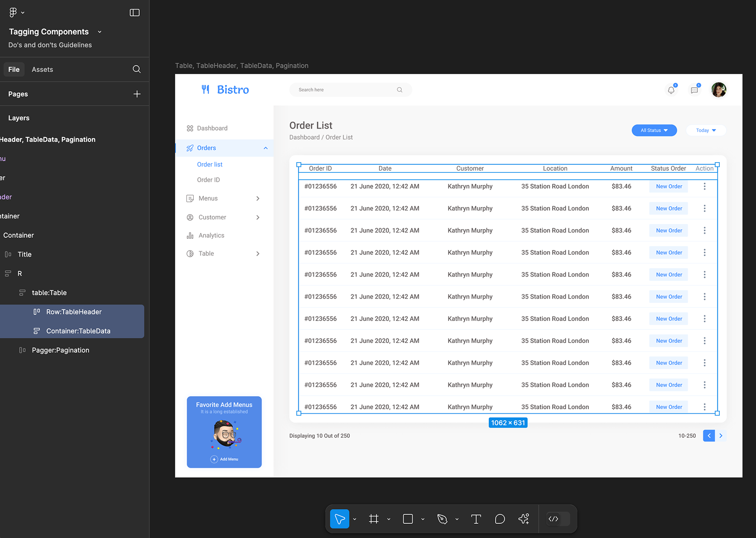Click the notification bell icon
This screenshot has height=538, width=756.
[x=671, y=90]
